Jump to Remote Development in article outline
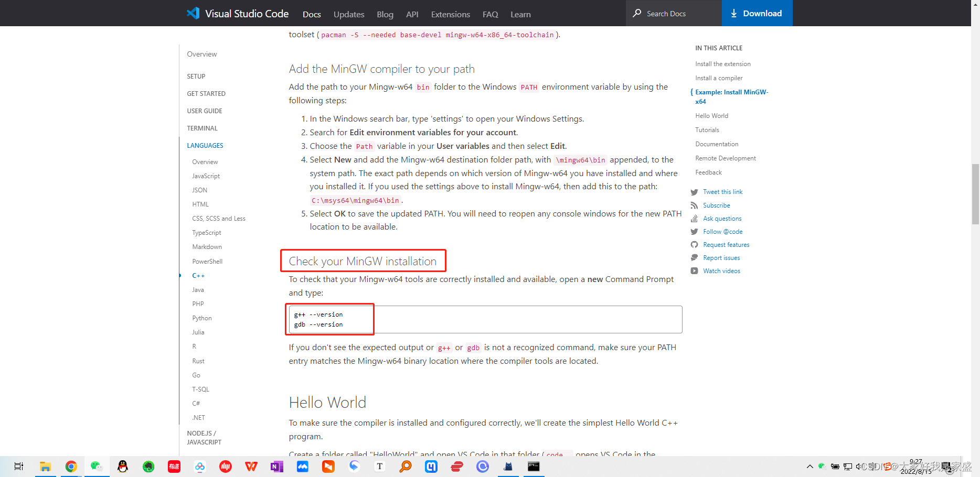The width and height of the screenshot is (980, 477). tap(726, 158)
